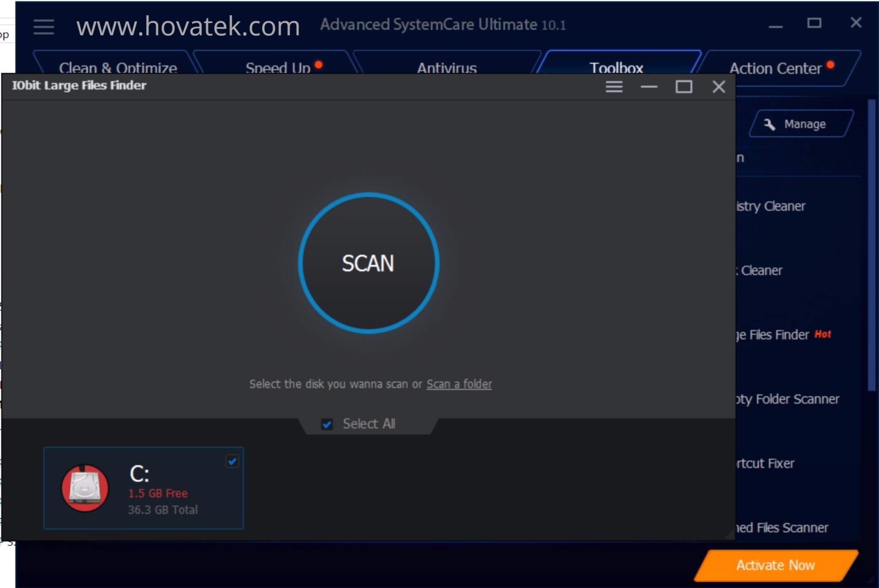The height and width of the screenshot is (588, 879).
Task: Click the Activate Now button
Action: [x=776, y=565]
